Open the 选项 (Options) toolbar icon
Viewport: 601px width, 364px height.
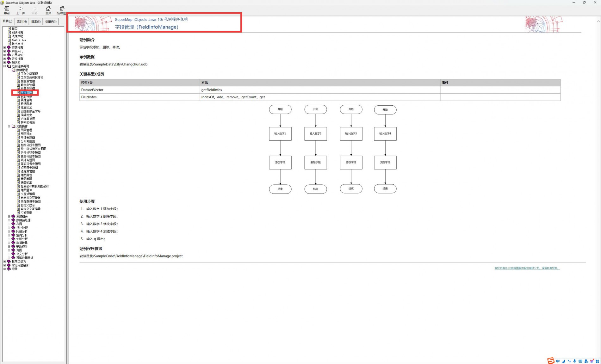tap(62, 10)
